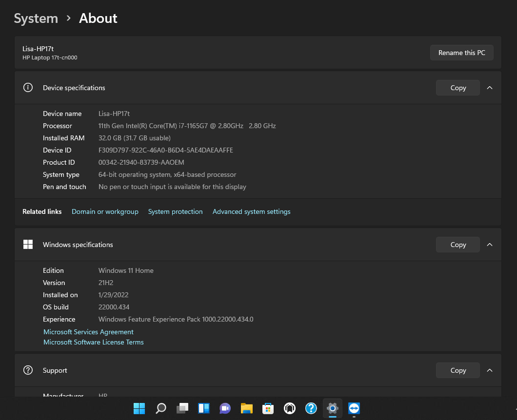The height and width of the screenshot is (420, 517).
Task: Click the Settings gear taskbar icon
Action: (x=333, y=408)
